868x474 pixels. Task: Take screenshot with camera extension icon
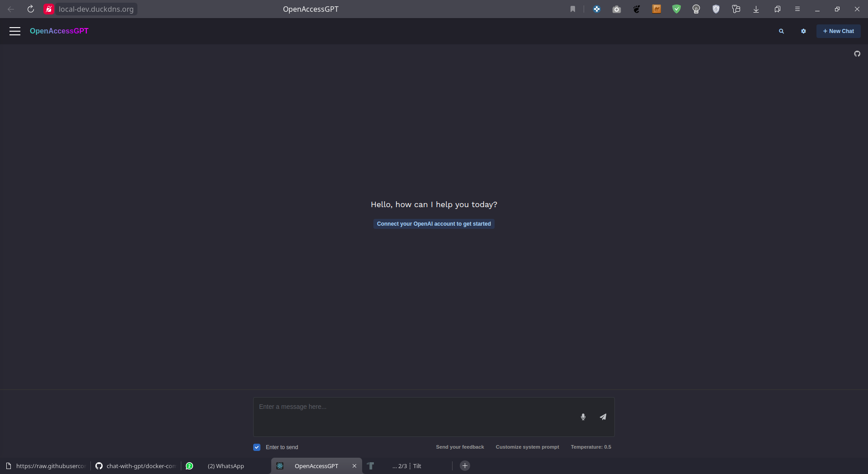pos(617,9)
